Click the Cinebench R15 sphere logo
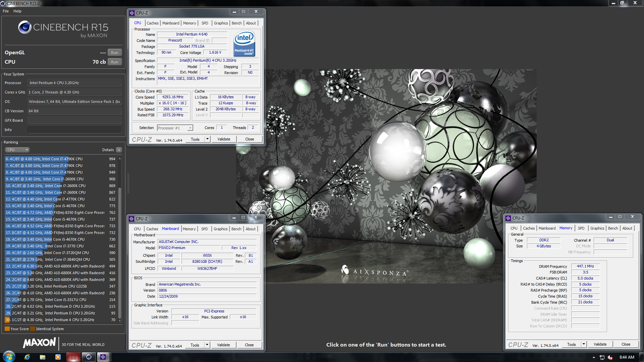The height and width of the screenshot is (362, 644). (25, 27)
